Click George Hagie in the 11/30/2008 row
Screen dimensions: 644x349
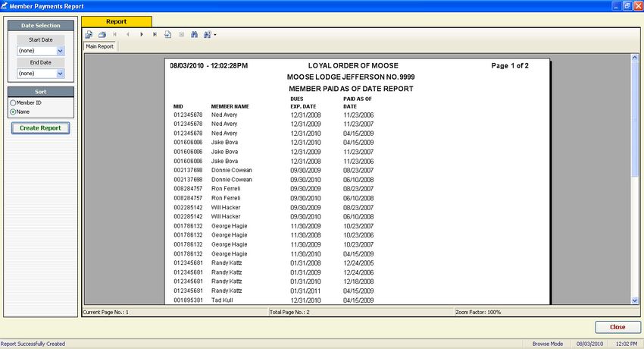(229, 235)
